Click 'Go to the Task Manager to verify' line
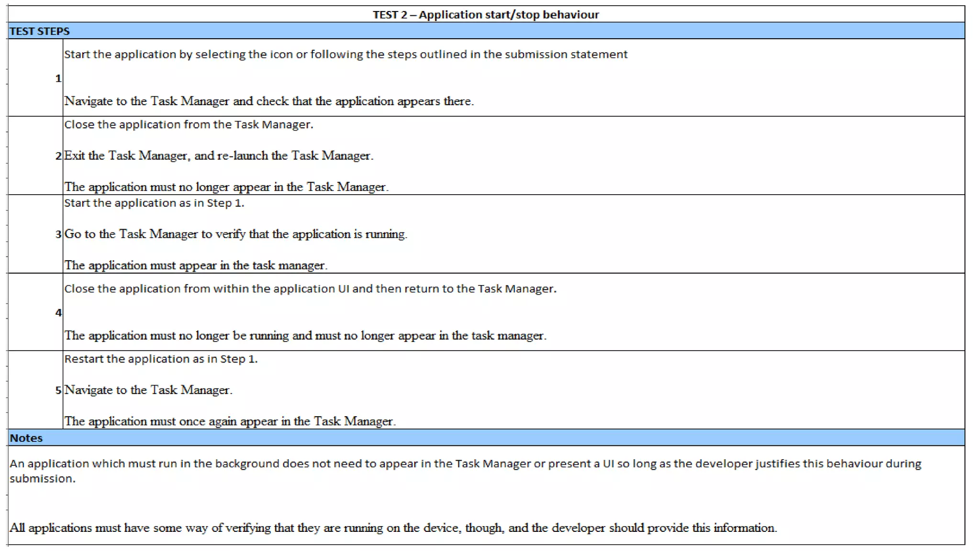 tap(235, 234)
